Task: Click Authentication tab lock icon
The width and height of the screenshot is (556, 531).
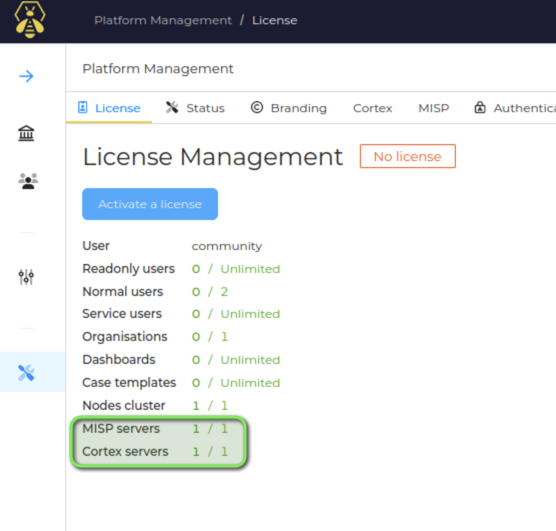Action: point(480,107)
